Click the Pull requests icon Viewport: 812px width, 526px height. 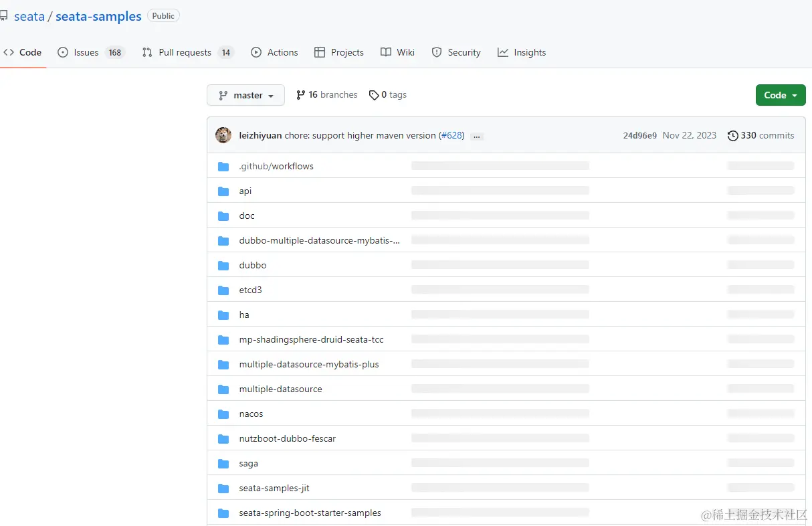(147, 52)
